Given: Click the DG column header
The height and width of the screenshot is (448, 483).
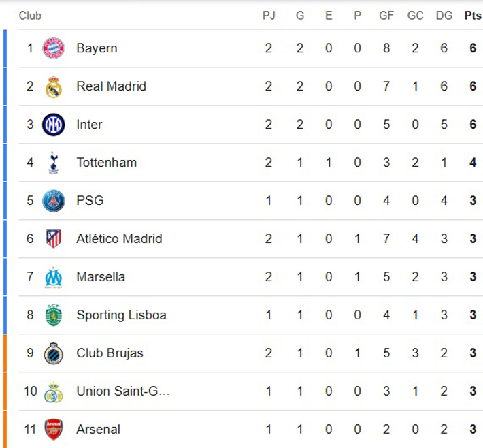Looking at the screenshot, I should [x=444, y=16].
